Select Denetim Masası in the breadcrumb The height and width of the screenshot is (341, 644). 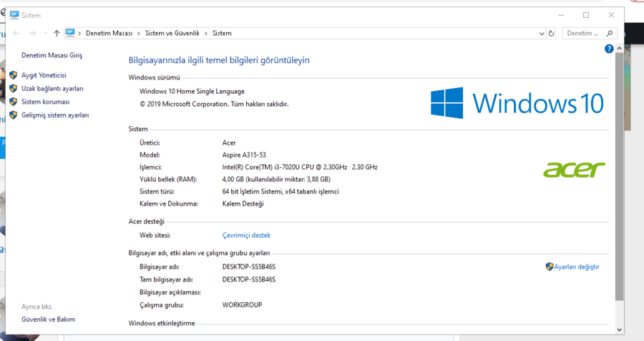point(109,34)
